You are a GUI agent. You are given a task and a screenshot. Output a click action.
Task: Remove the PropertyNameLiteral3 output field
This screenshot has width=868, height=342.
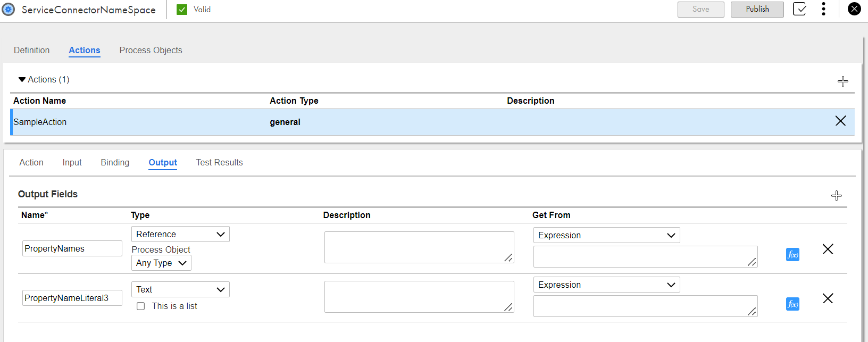tap(828, 298)
